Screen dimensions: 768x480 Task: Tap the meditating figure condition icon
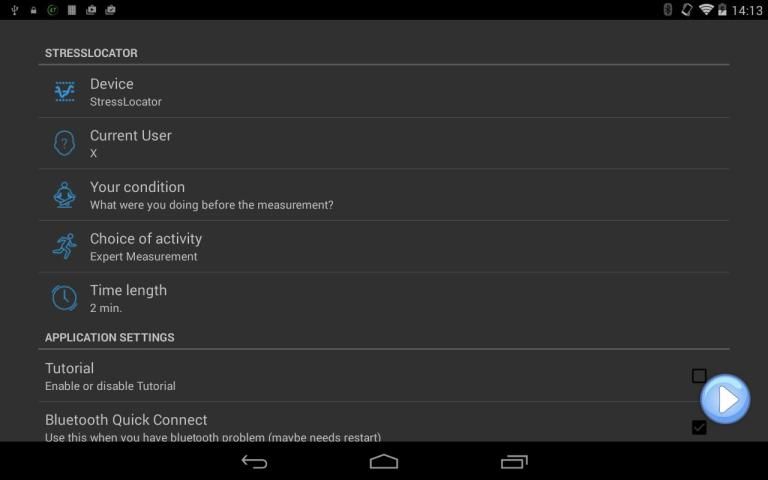[x=65, y=194]
